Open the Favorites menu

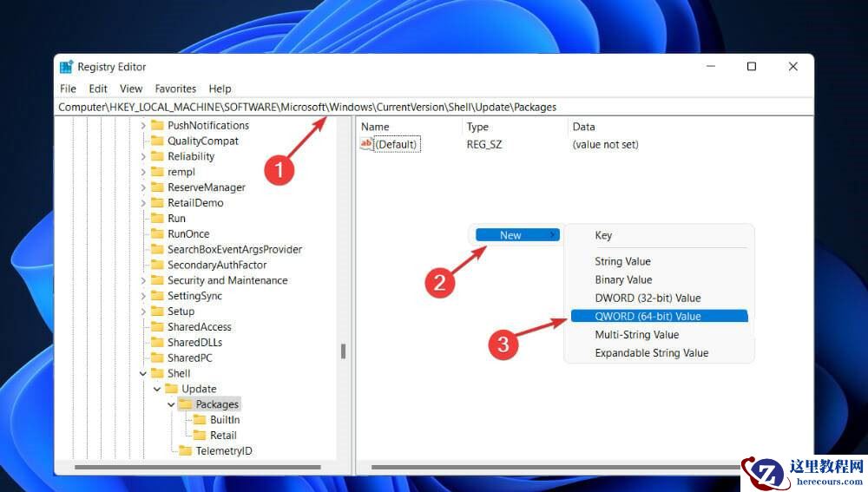coord(175,89)
